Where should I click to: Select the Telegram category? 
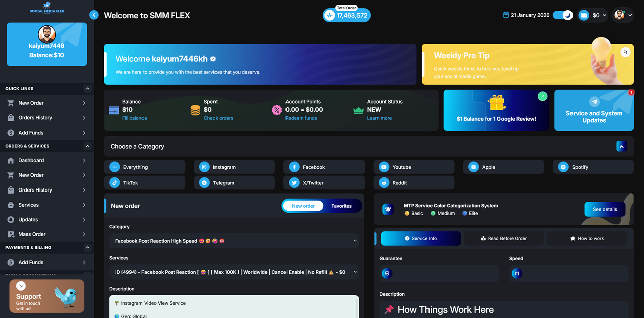click(x=235, y=183)
